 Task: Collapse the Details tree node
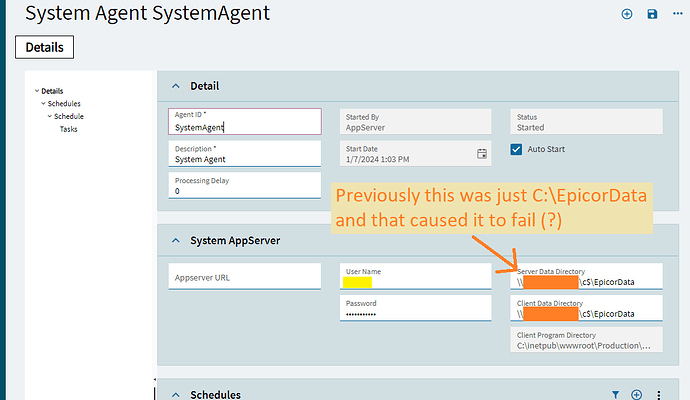(x=37, y=91)
